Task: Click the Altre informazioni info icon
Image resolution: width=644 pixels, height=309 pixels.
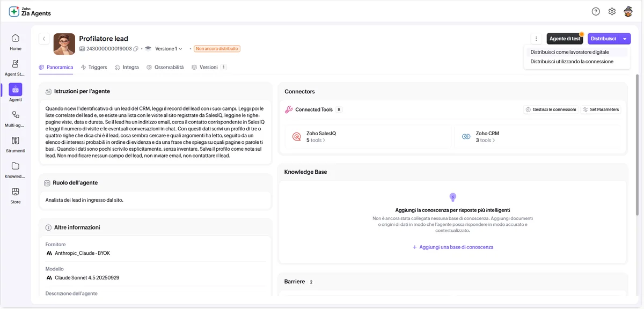Action: [48, 227]
